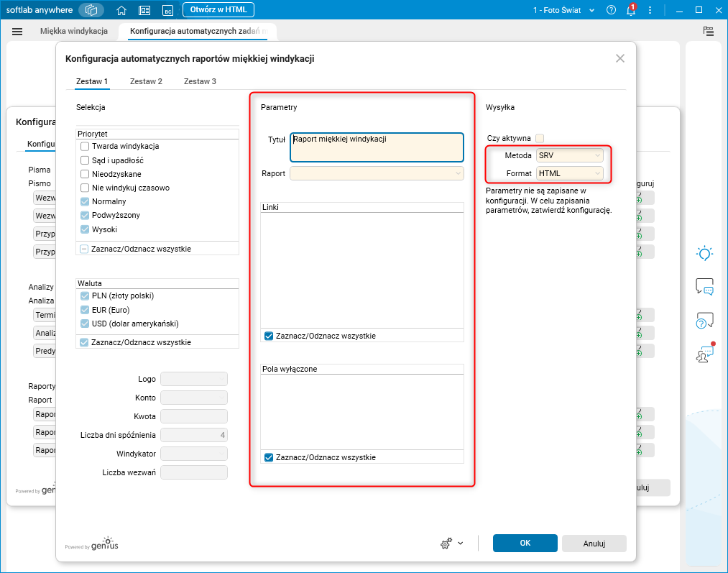
Task: Open the Metoda SRV dropdown
Action: [570, 155]
